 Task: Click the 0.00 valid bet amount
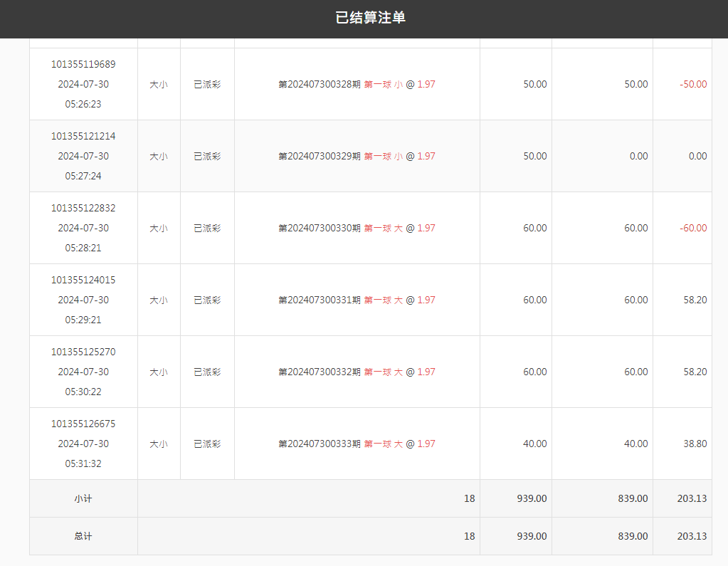[638, 156]
